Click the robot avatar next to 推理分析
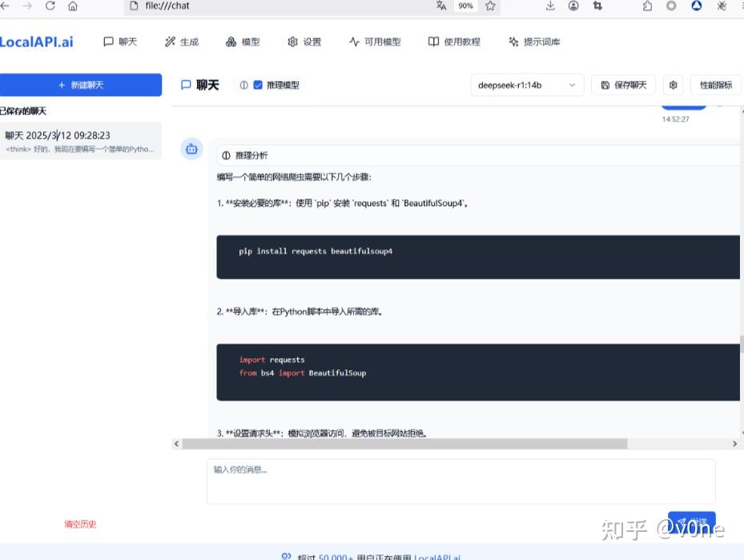Image resolution: width=744 pixels, height=560 pixels. (x=191, y=148)
